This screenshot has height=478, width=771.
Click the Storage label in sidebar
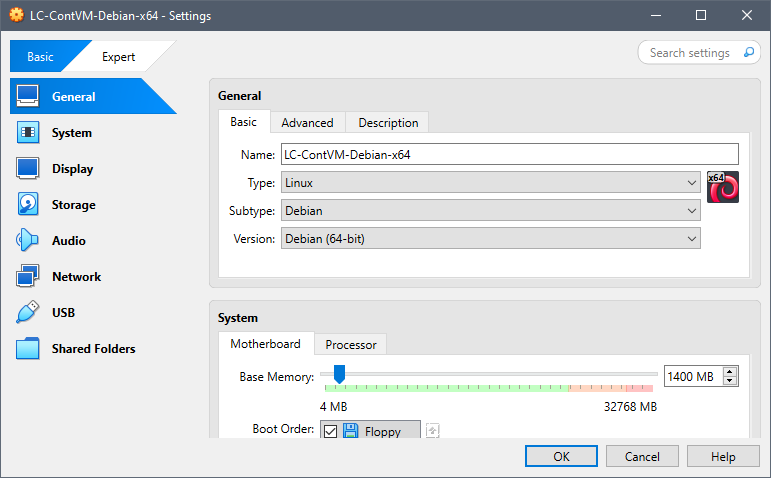(x=74, y=205)
